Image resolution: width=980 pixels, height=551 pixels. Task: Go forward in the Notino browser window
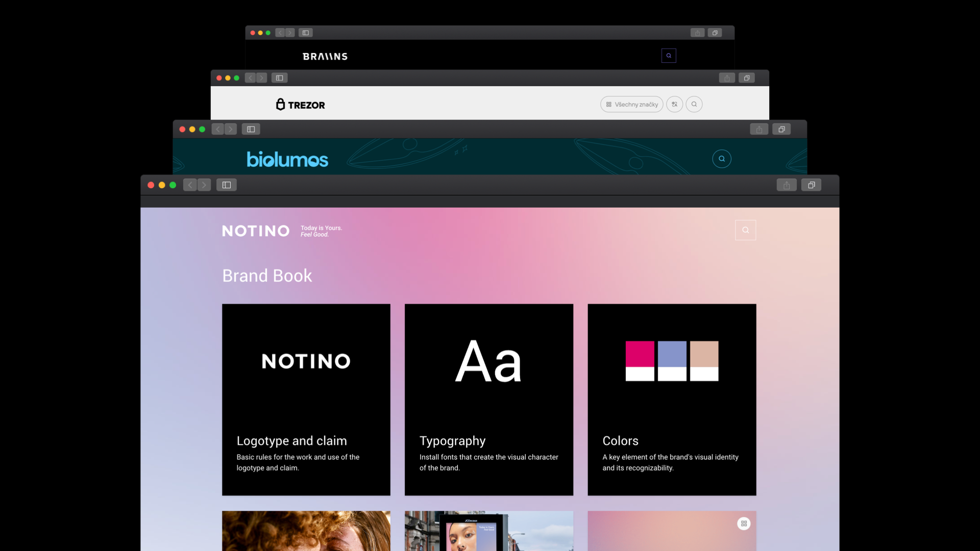click(204, 185)
